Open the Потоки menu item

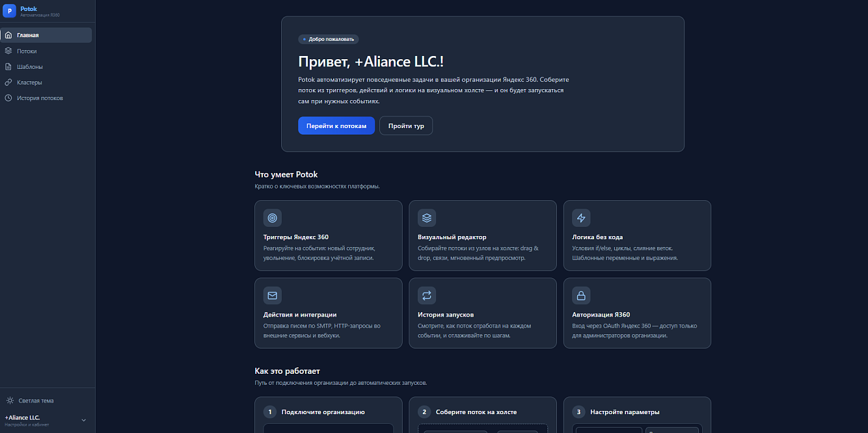click(46, 51)
